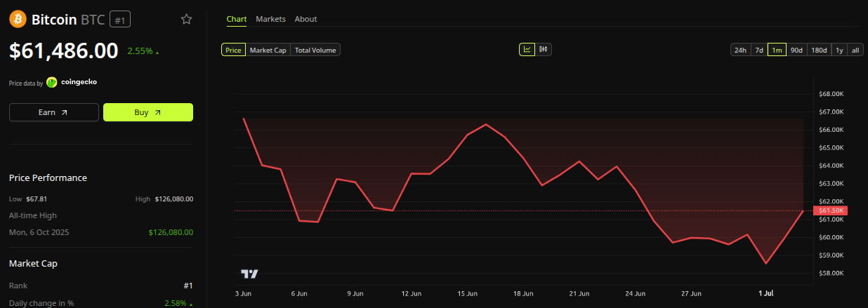Click the CoinGecko gecko logo
The image size is (868, 308).
pos(51,82)
